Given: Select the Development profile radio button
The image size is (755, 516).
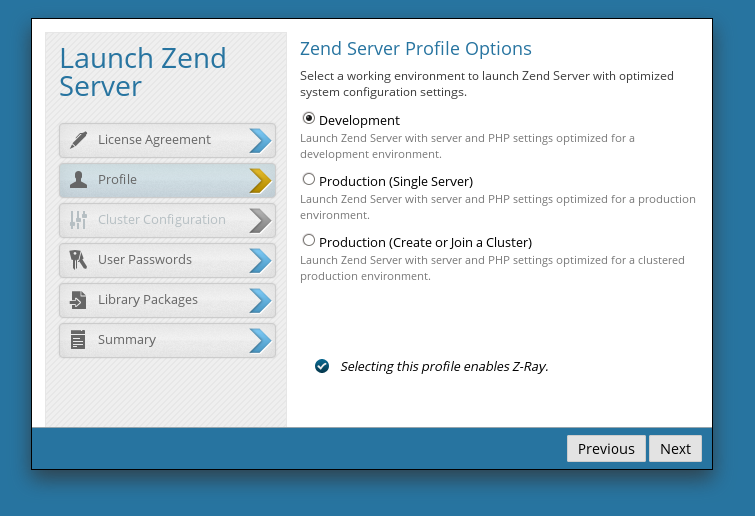Looking at the screenshot, I should (309, 118).
